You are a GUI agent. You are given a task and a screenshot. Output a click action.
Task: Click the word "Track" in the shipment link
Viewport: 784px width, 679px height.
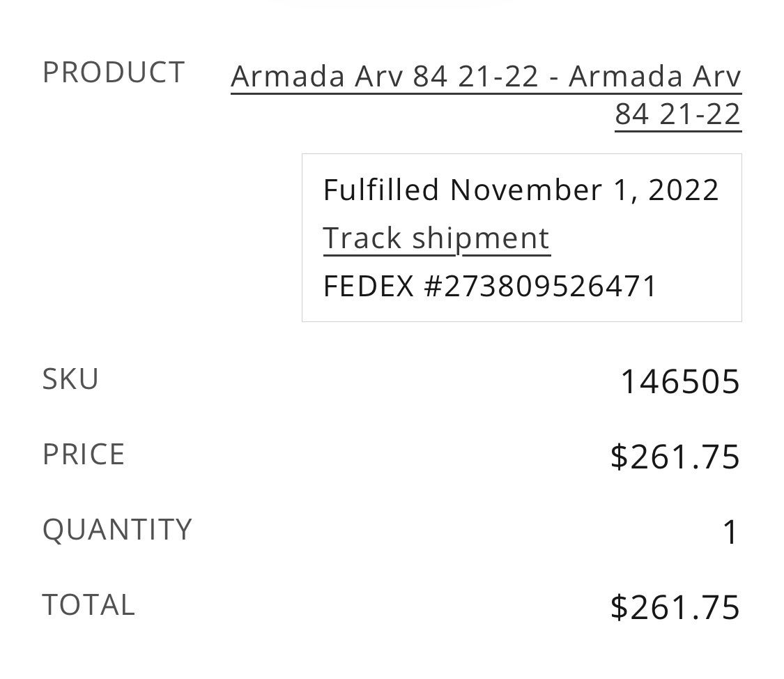[x=362, y=238]
